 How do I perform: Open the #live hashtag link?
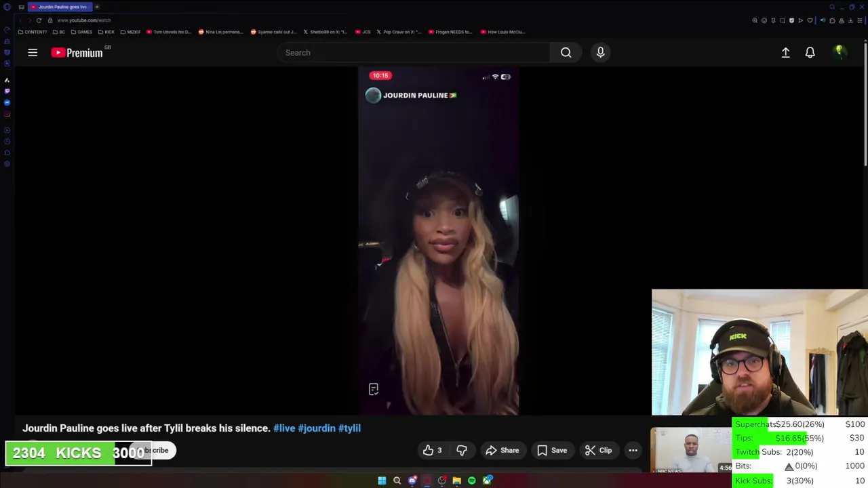point(284,428)
